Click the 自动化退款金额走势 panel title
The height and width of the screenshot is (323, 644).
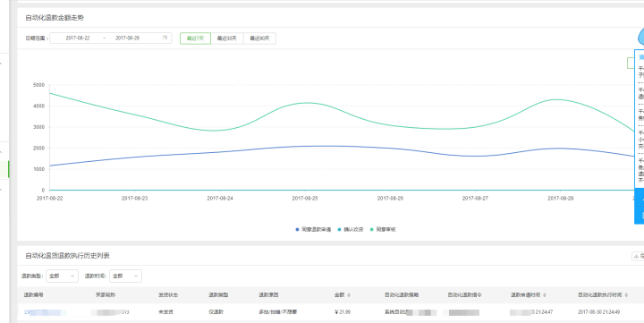[55, 18]
